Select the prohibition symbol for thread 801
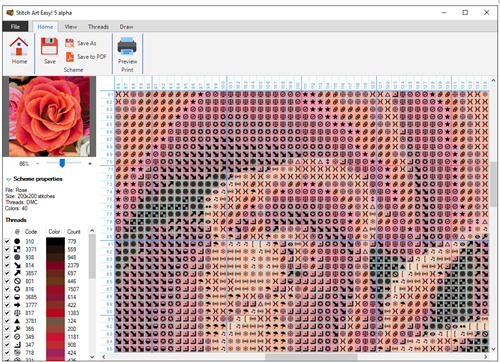This screenshot has width=500, height=362. (17, 281)
